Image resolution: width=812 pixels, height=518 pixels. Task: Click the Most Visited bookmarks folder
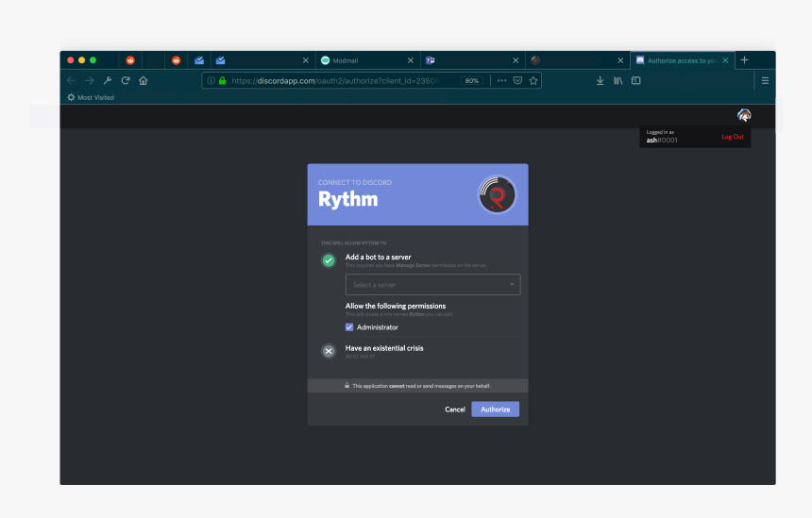(91, 97)
